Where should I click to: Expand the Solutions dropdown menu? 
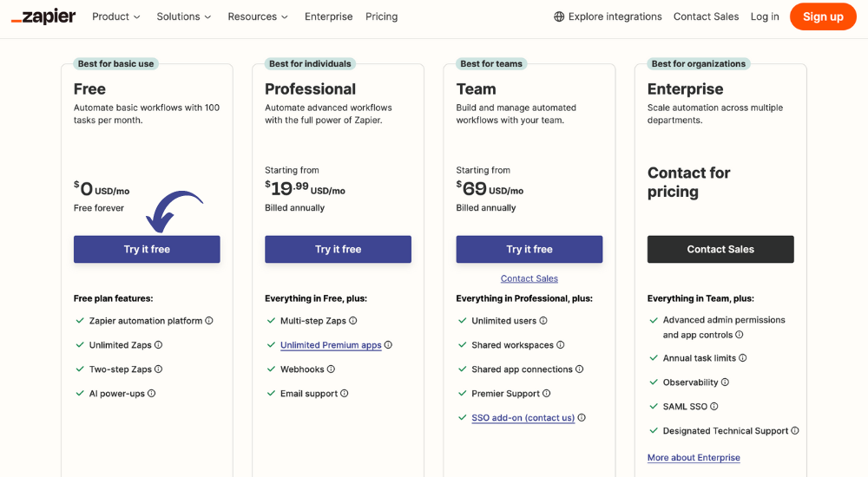tap(184, 16)
